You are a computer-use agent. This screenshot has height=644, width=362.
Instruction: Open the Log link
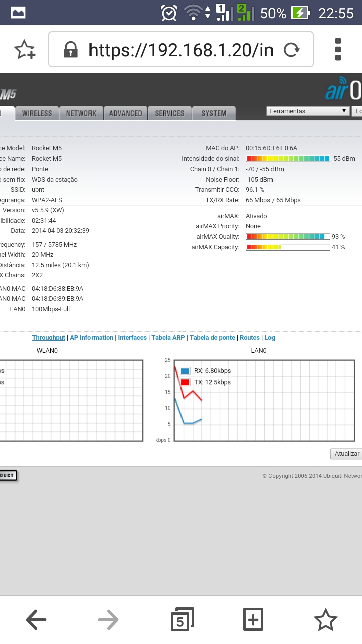[x=270, y=338]
